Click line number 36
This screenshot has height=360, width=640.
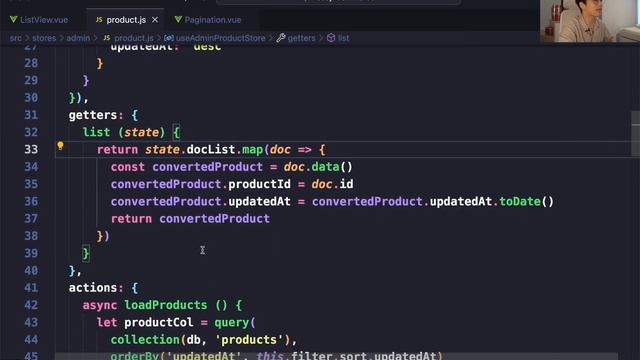[x=31, y=201]
